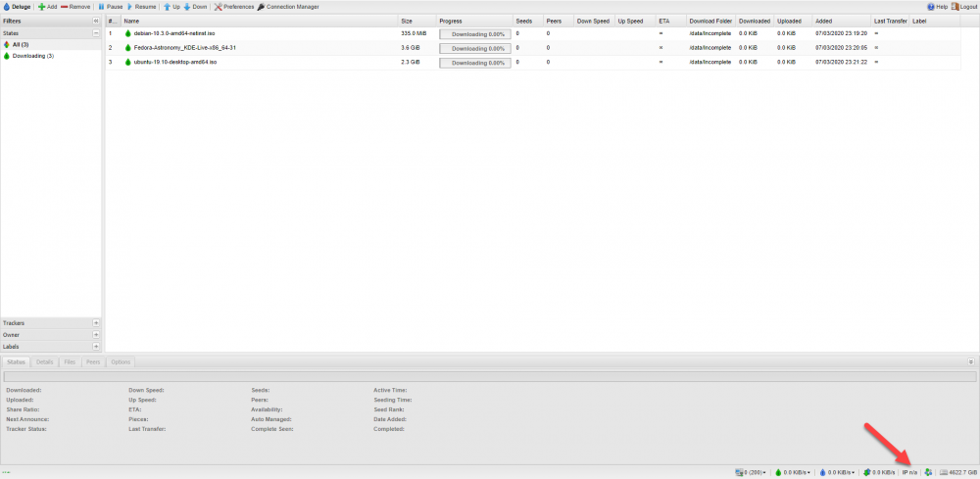Click the empty details progress bar in Status tab

(x=489, y=376)
